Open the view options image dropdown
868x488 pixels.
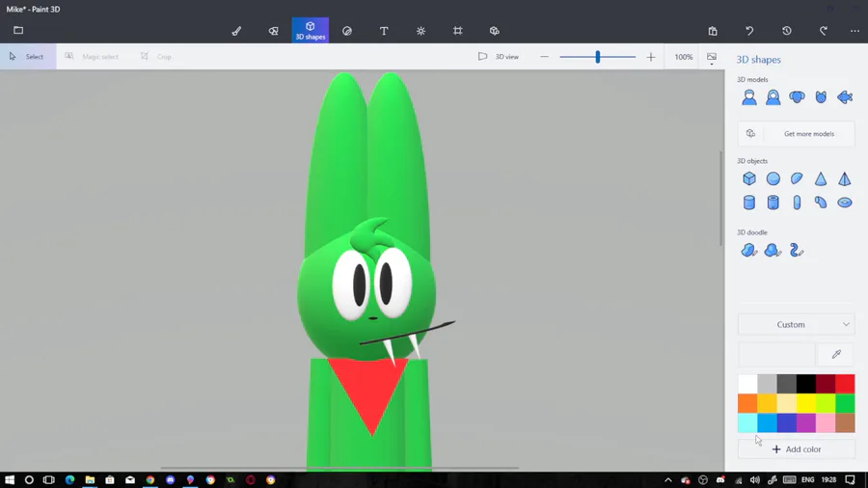click(x=712, y=58)
